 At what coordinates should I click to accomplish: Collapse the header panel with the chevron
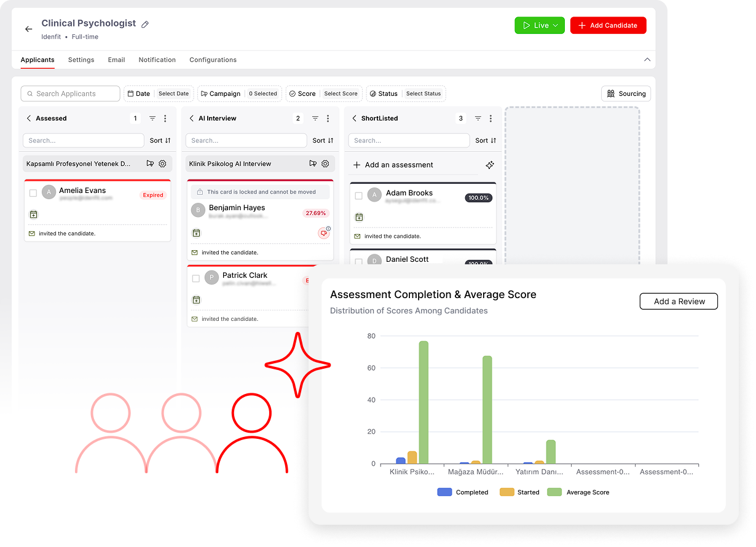pos(647,60)
